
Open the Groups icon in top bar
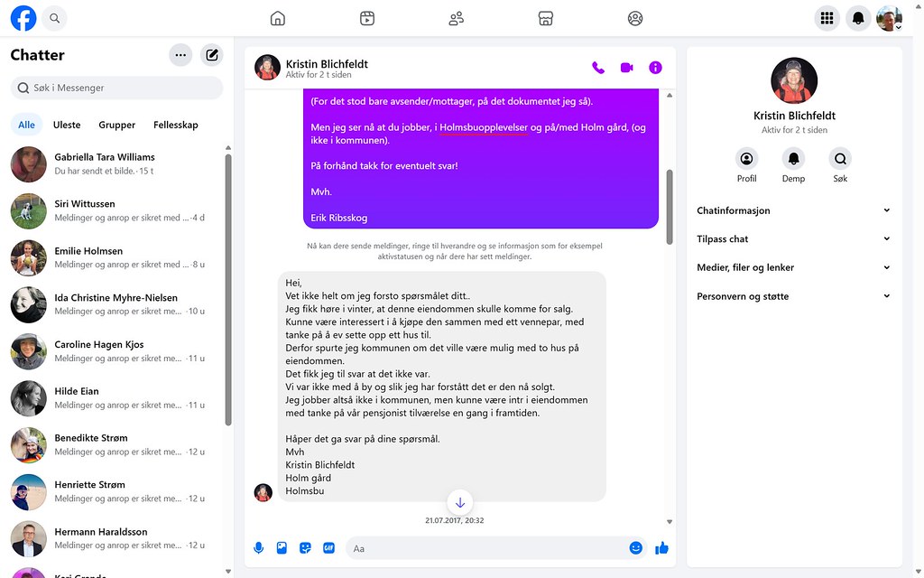point(635,18)
